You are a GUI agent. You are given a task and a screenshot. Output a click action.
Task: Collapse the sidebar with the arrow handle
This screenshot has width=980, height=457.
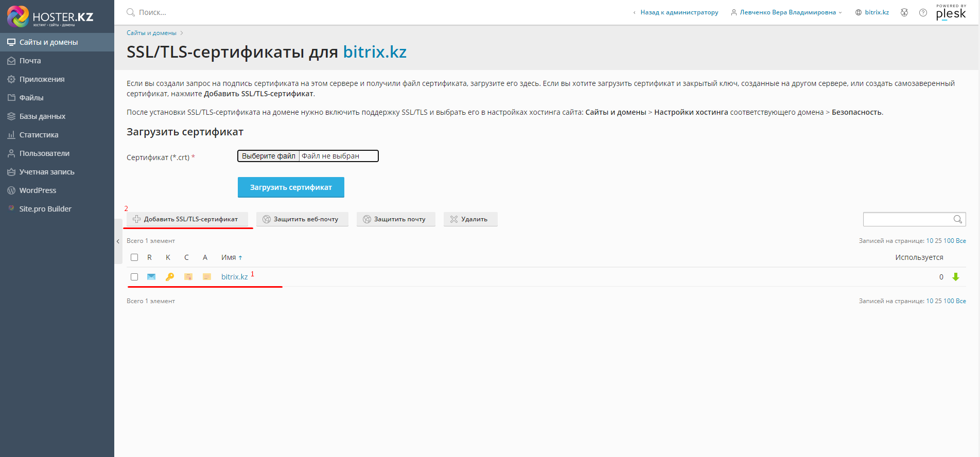[x=118, y=241]
